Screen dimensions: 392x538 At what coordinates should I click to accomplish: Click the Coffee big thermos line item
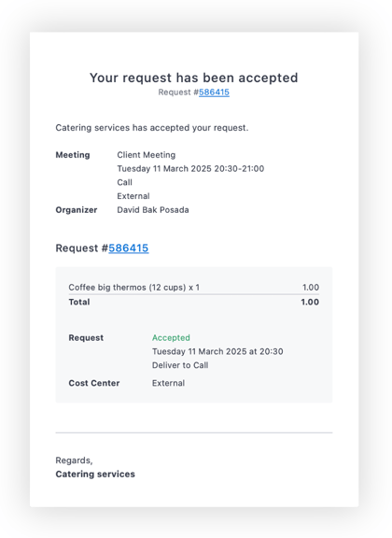click(133, 288)
